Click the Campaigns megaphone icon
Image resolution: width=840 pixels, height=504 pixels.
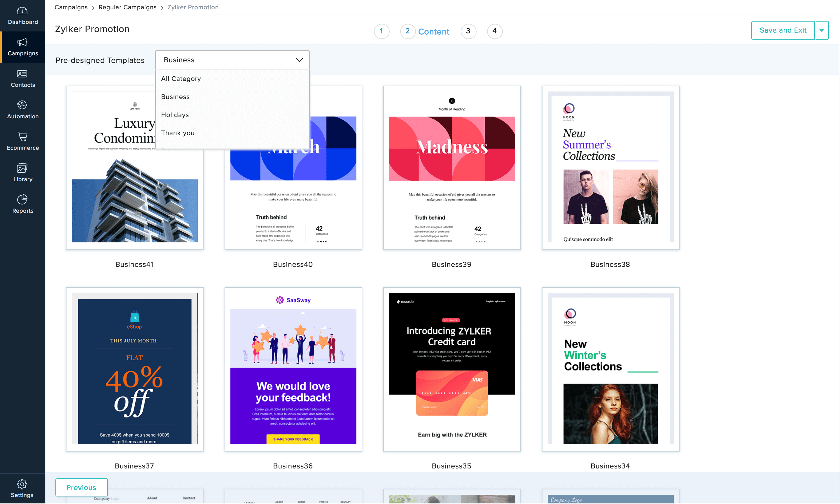(22, 43)
